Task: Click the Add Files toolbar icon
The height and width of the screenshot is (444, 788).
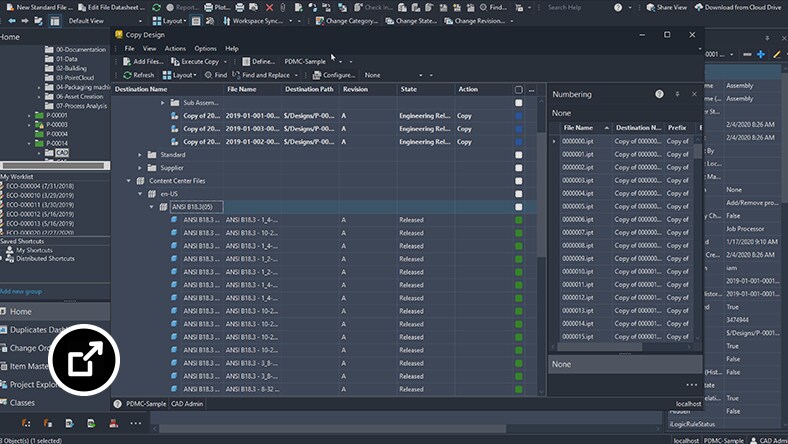Action: coord(126,61)
